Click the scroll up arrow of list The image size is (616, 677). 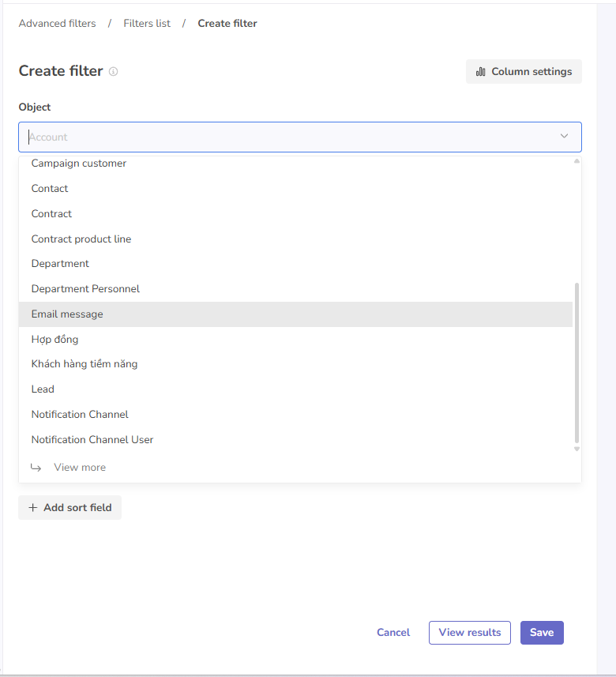point(577,161)
